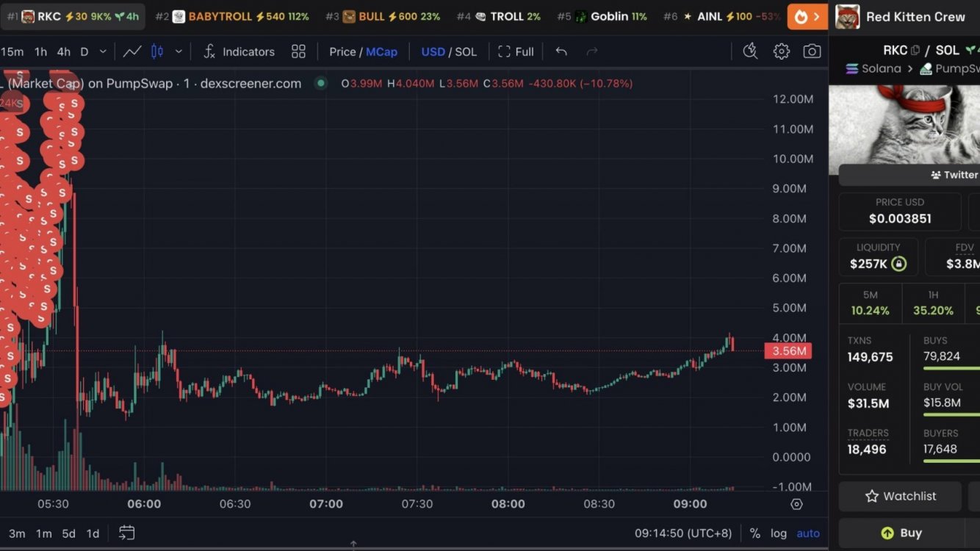The height and width of the screenshot is (551, 980).
Task: Click the 3.56M current price label
Action: (x=788, y=351)
